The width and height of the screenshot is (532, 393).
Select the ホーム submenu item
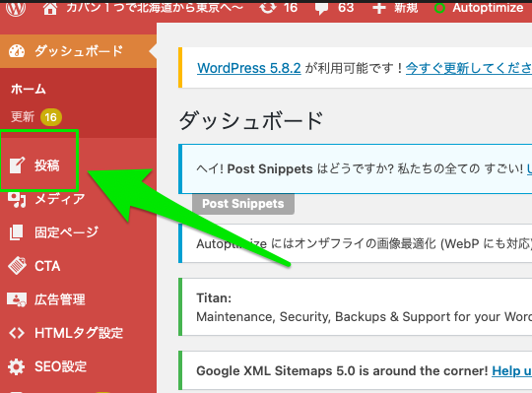(29, 90)
